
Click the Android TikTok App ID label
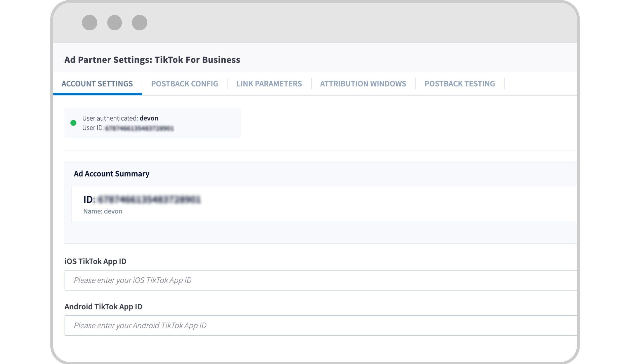[103, 306]
